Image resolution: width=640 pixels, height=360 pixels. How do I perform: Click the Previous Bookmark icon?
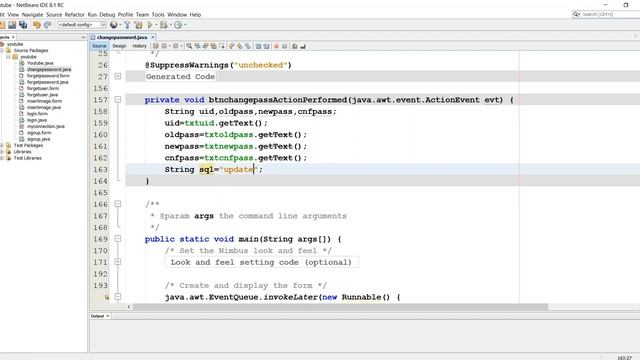tap(231, 46)
